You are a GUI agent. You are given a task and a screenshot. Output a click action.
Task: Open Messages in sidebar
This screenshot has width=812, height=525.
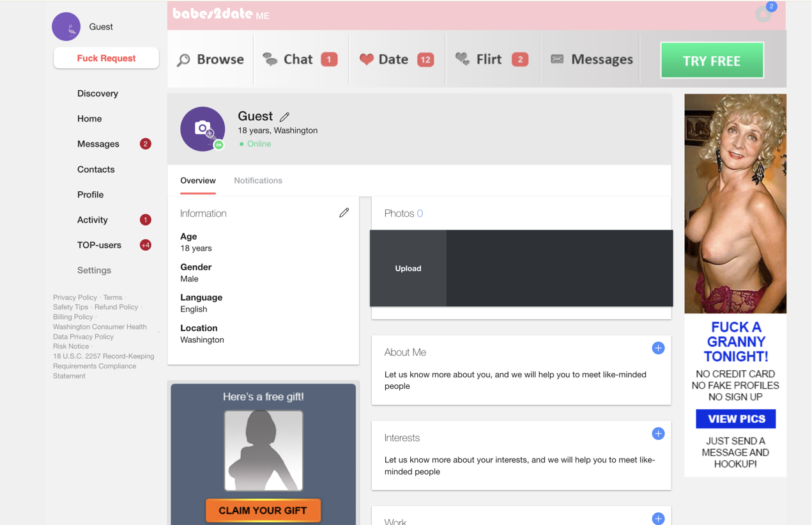pyautogui.click(x=98, y=144)
